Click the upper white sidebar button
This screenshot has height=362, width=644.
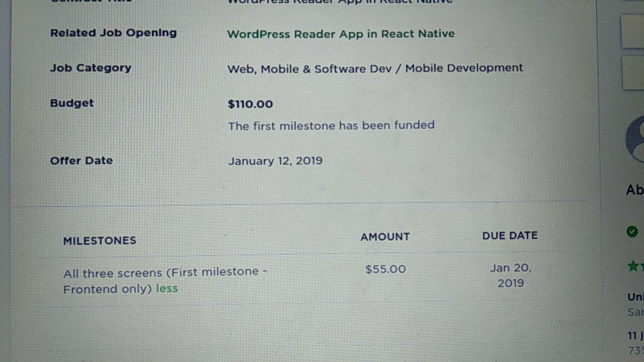(632, 31)
